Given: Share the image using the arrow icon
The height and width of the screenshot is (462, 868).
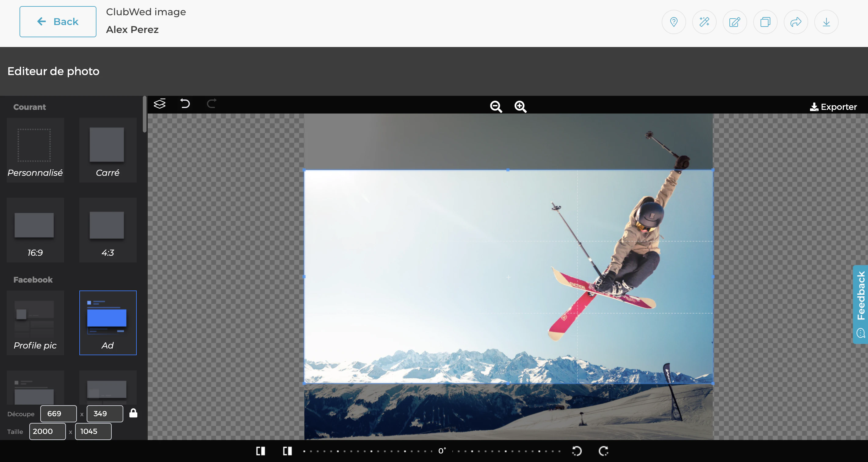Looking at the screenshot, I should click(796, 22).
